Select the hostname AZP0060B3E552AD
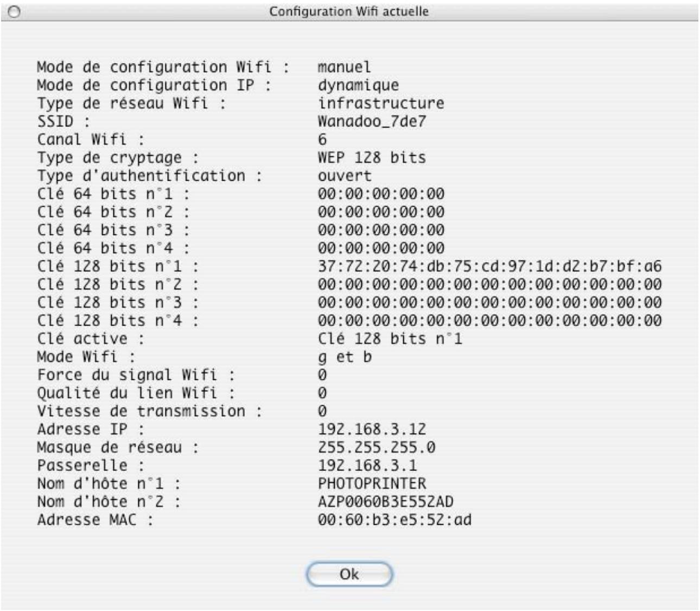The height and width of the screenshot is (611, 700). point(385,501)
